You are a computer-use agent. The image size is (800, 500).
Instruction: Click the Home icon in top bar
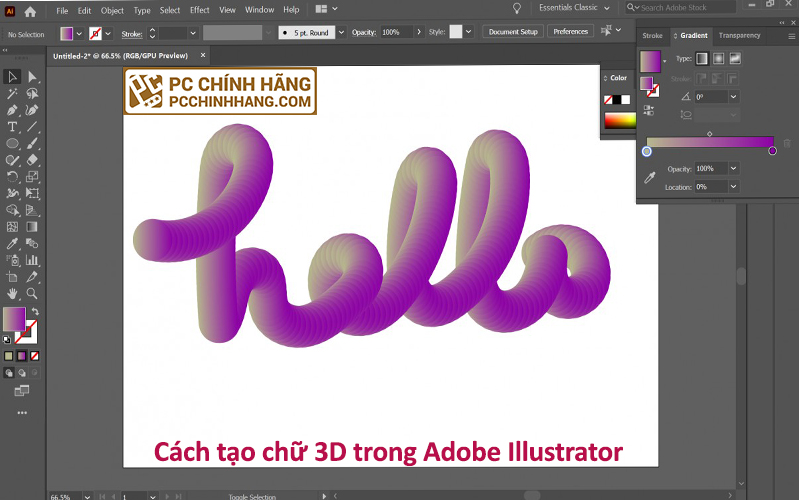coord(30,10)
